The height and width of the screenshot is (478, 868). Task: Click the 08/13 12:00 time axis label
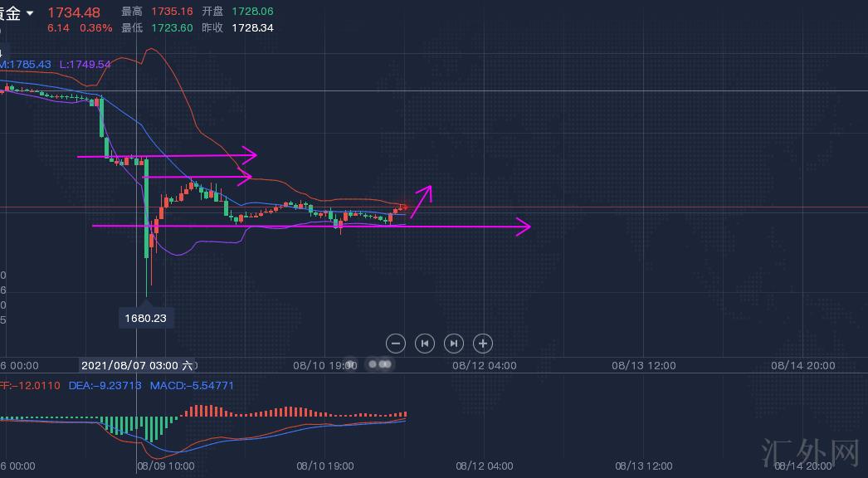tap(644, 365)
